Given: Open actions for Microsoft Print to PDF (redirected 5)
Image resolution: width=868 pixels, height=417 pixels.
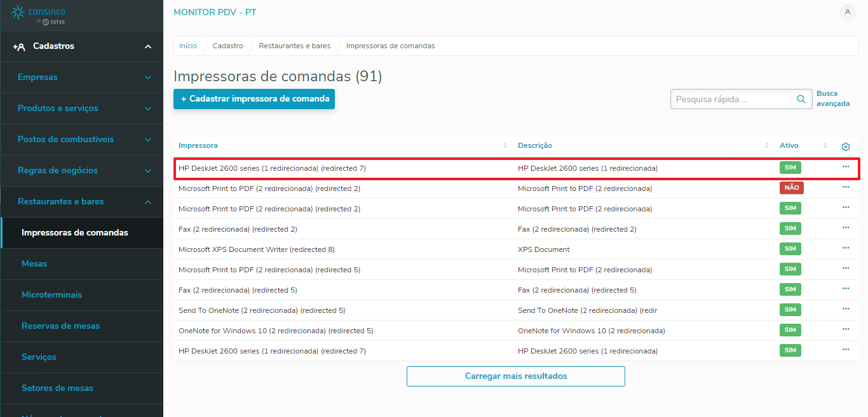Looking at the screenshot, I should [x=846, y=268].
